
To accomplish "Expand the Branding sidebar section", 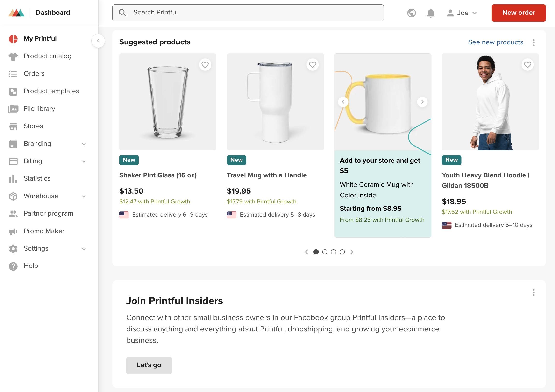I will [x=84, y=144].
